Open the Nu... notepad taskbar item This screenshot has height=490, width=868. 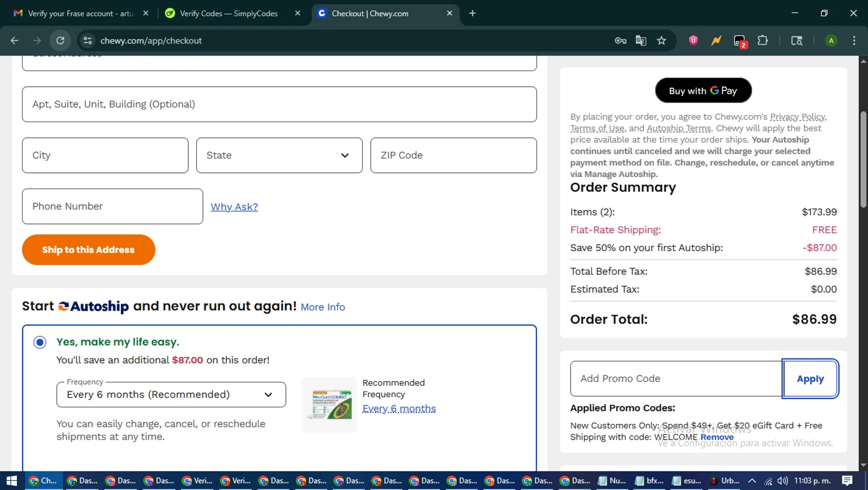pos(612,481)
